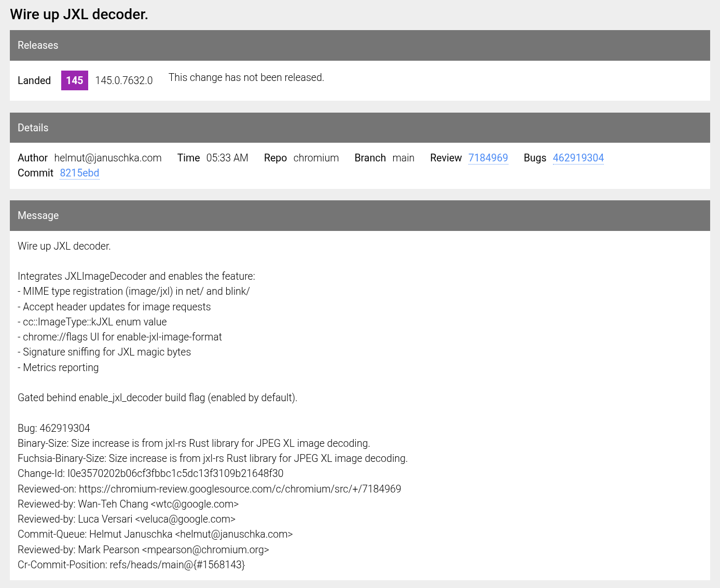Click the "Commit-Queue: Helmut Januschka" line
This screenshot has height=588, width=720.
[155, 534]
